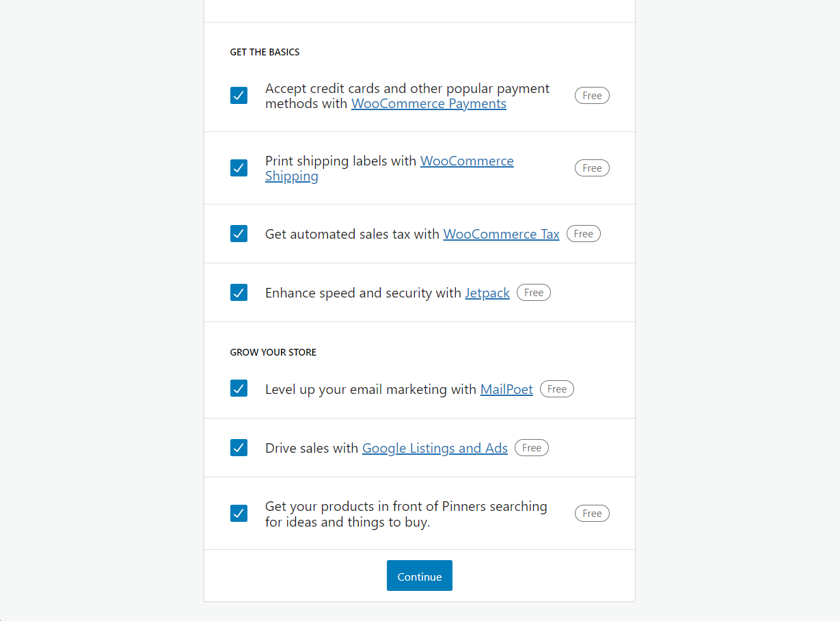Image resolution: width=840 pixels, height=621 pixels.
Task: Click the Free badge beside WooCommerce Tax
Action: click(583, 233)
